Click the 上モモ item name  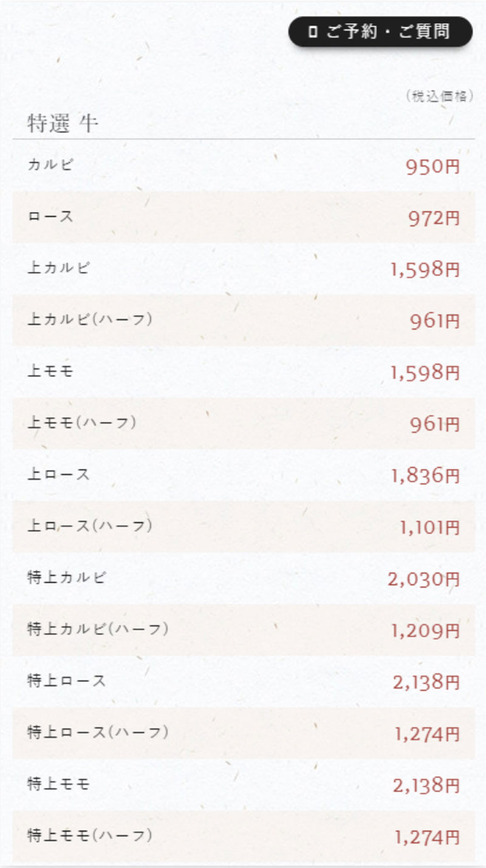(50, 371)
